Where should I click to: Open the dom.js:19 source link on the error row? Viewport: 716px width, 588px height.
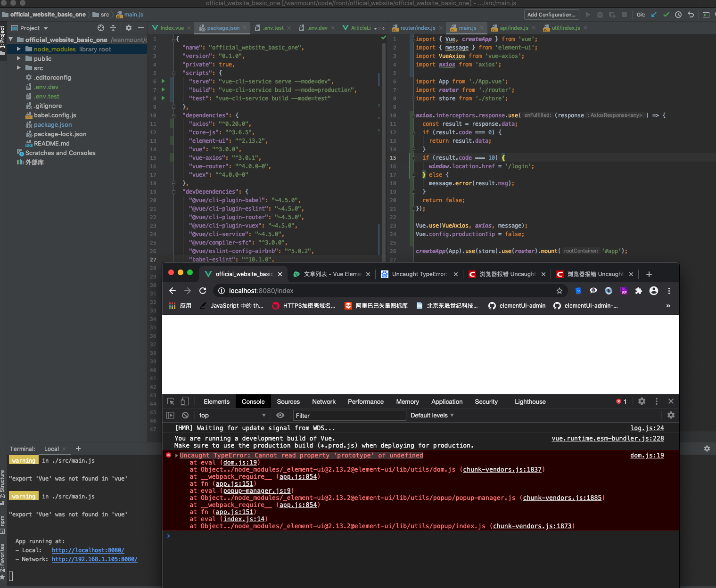tap(647, 456)
